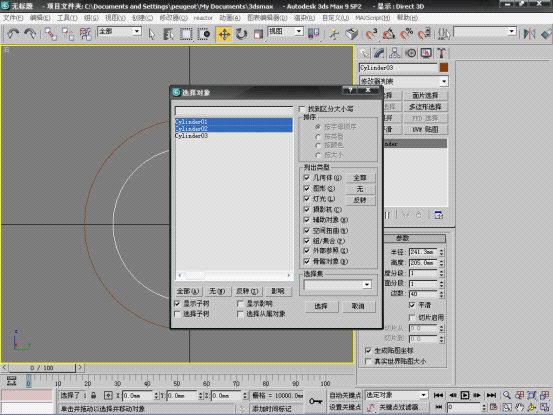Adjust the height spinner arrows

[442, 263]
